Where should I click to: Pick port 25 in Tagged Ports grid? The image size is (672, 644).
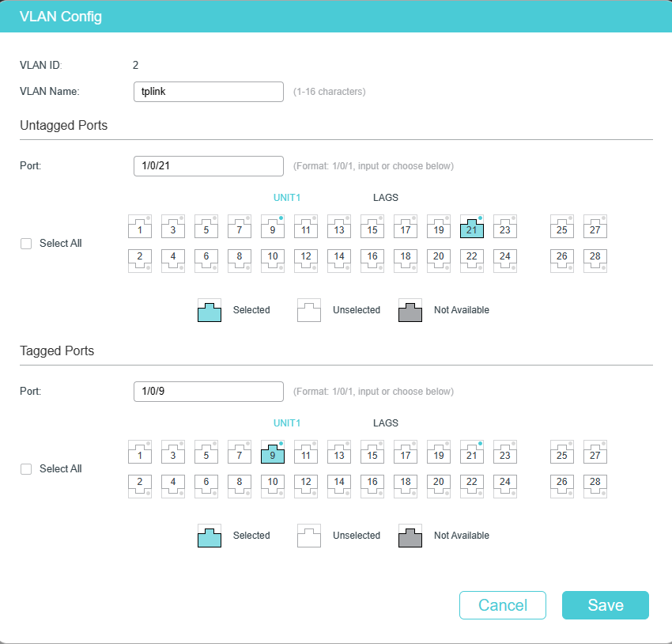562,453
